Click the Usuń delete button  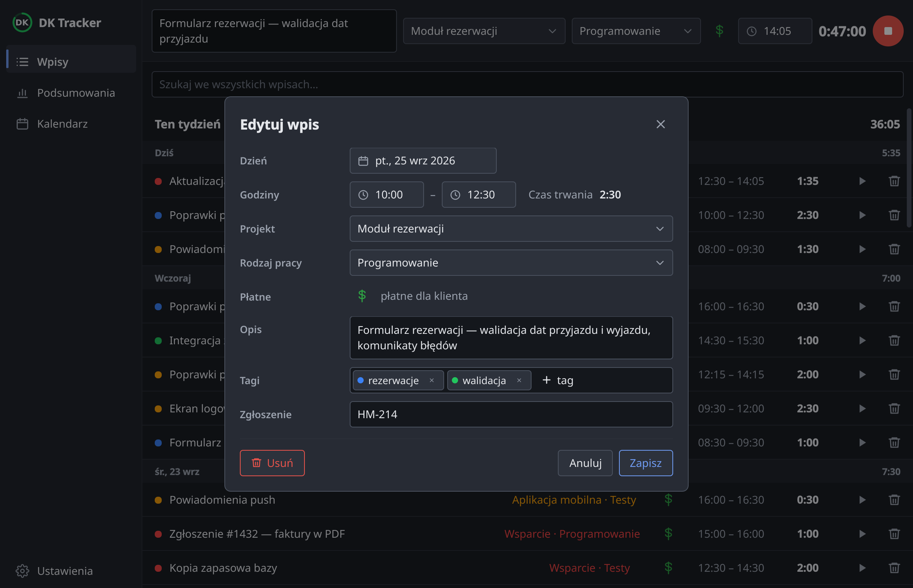coord(272,463)
